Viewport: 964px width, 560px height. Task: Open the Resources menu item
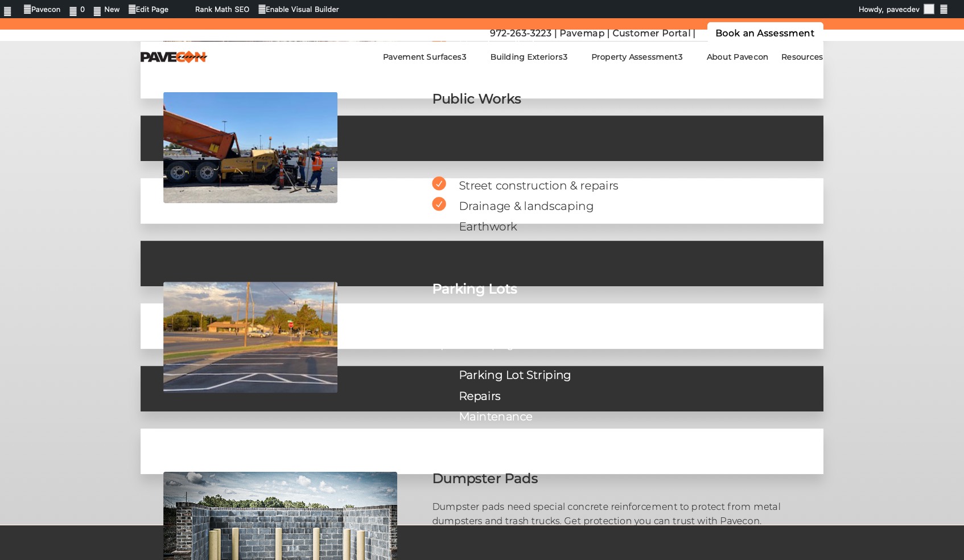coord(801,57)
